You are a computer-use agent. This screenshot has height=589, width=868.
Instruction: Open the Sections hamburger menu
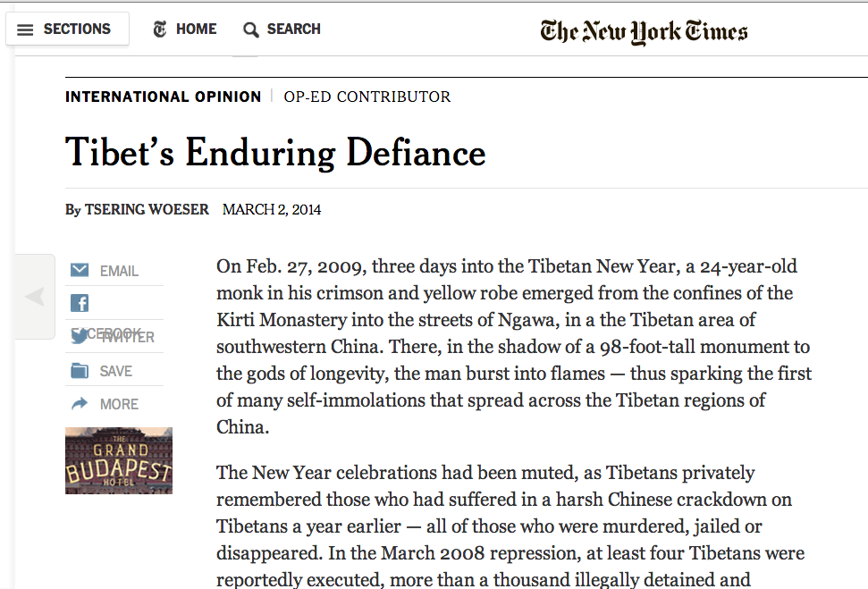[x=25, y=29]
